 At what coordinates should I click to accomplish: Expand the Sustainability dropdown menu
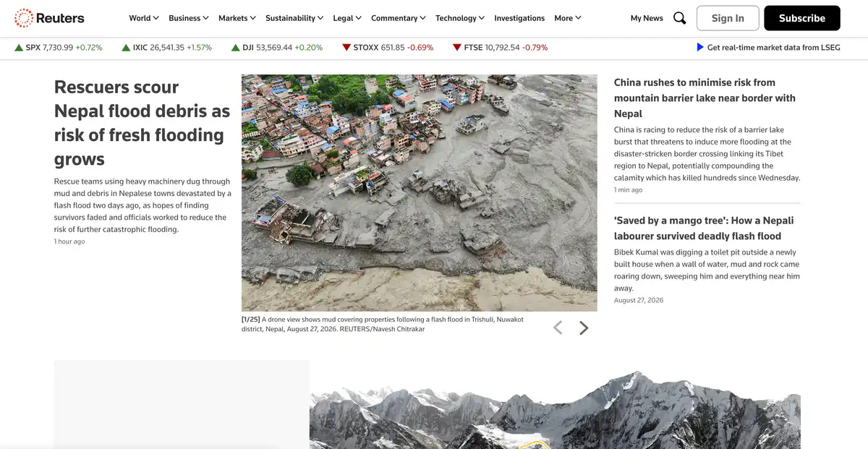pyautogui.click(x=294, y=18)
